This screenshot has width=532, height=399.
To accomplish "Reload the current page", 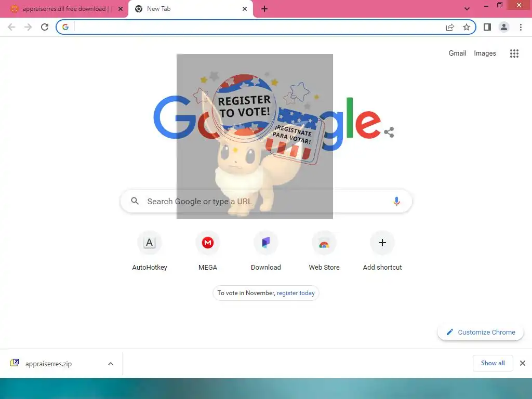I will tap(45, 27).
